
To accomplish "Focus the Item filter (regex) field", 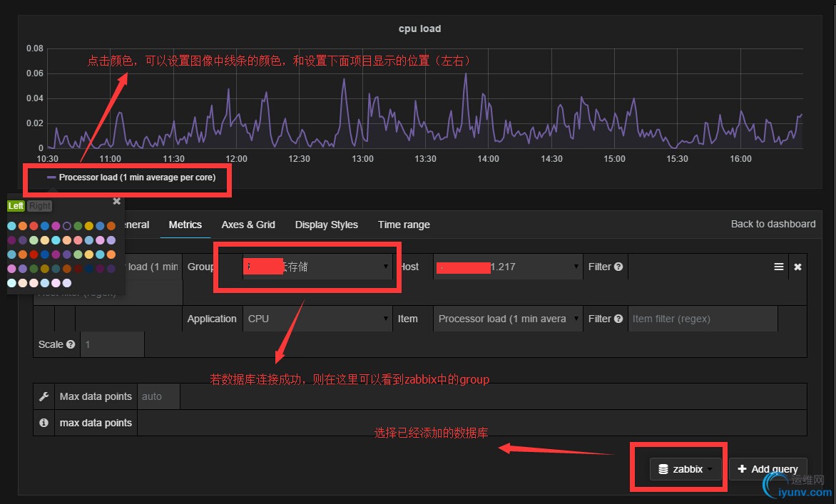I will tap(703, 319).
